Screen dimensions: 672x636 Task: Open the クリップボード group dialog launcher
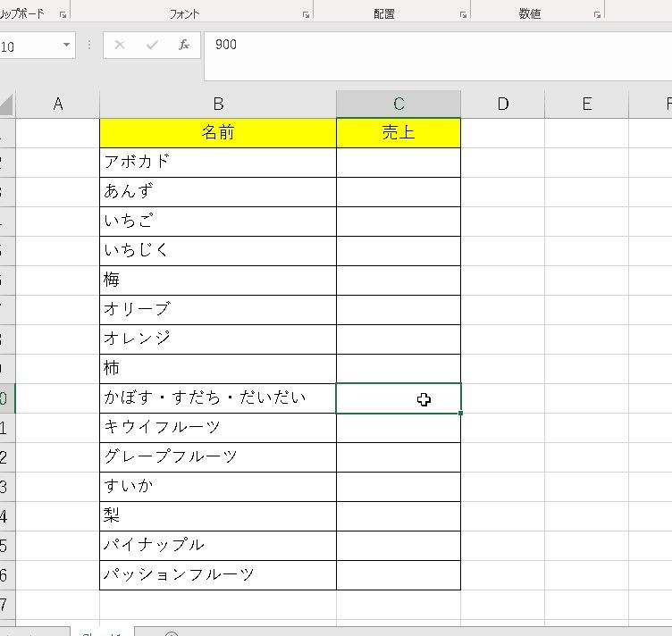63,15
